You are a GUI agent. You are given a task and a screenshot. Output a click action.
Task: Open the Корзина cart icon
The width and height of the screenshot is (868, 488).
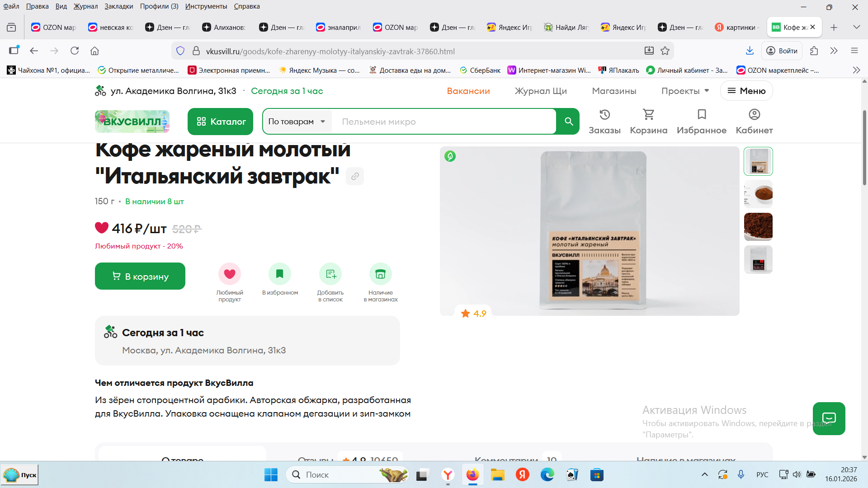[x=649, y=122]
